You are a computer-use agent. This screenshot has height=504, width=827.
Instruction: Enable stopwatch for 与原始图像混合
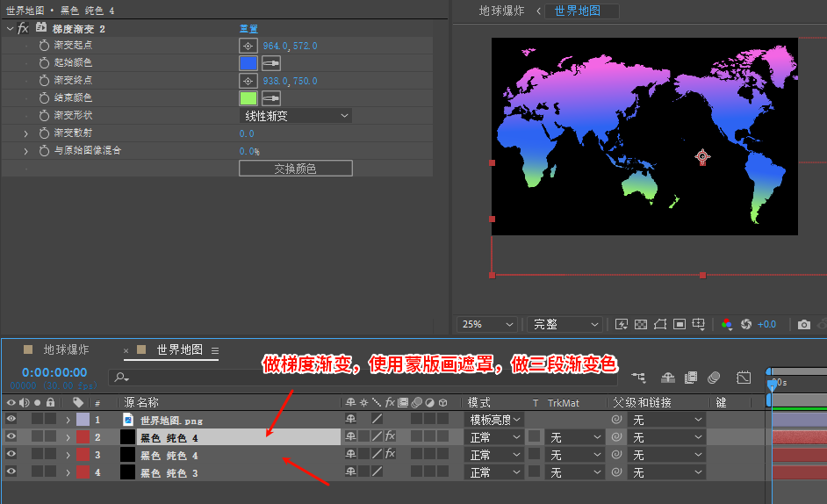tap(44, 151)
